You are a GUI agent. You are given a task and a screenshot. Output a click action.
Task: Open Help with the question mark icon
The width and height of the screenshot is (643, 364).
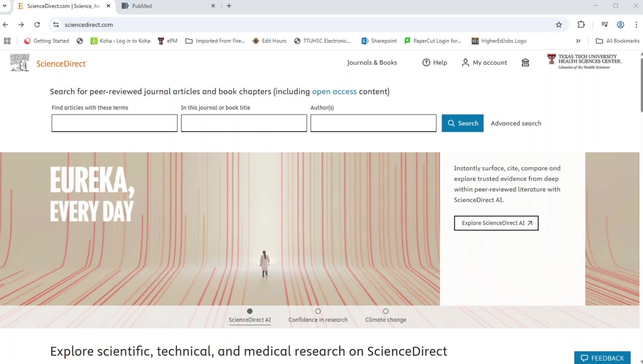(x=435, y=63)
